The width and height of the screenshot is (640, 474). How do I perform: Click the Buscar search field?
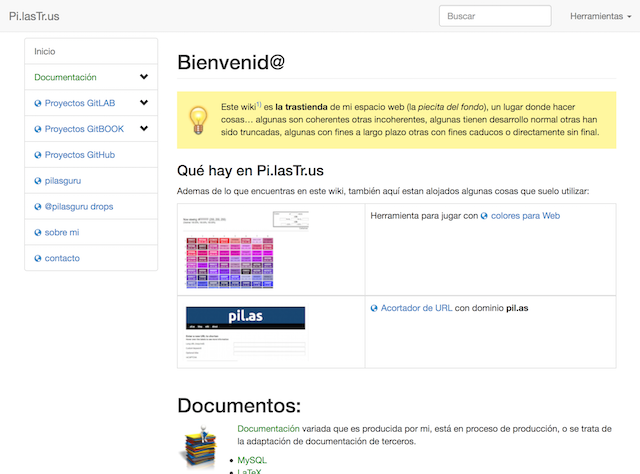point(494,16)
